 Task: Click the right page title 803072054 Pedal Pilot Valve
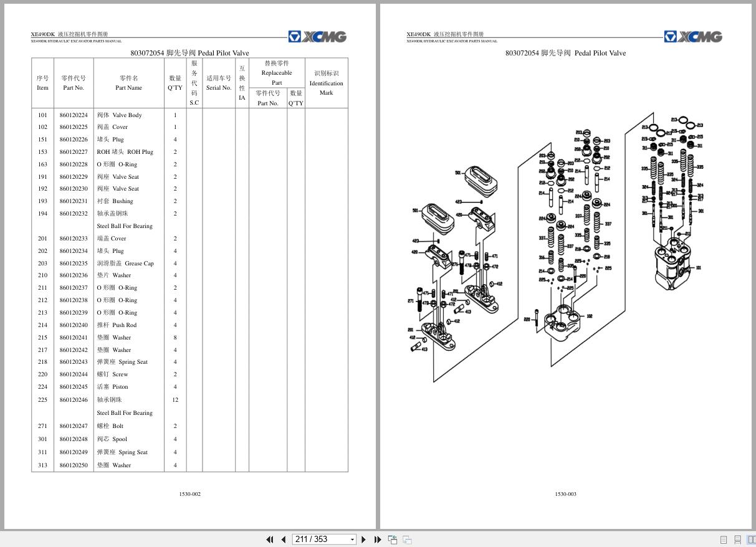[x=565, y=53]
